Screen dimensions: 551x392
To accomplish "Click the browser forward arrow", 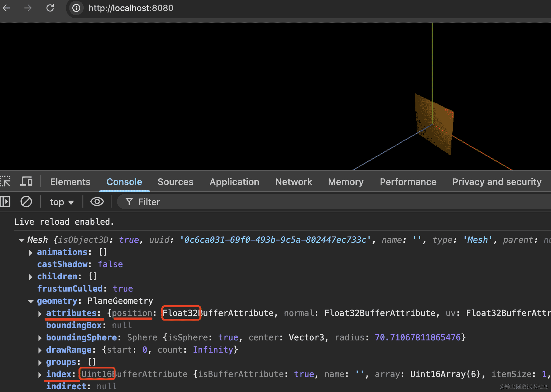I will 28,8.
